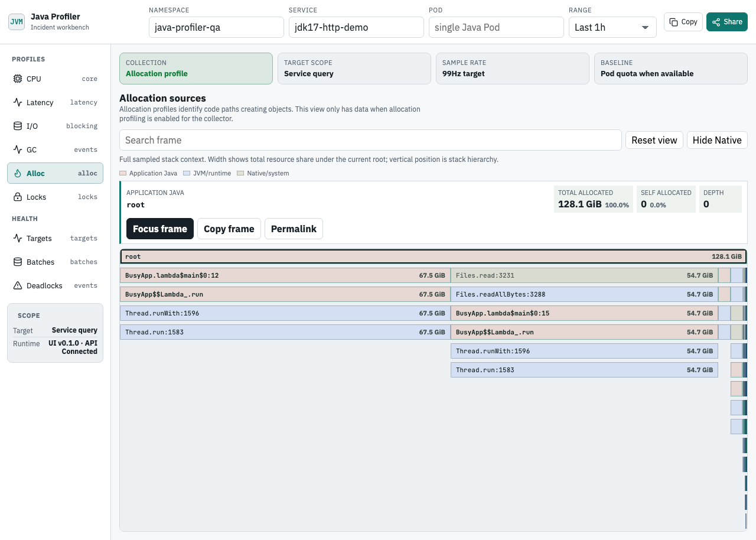Select the Files.readAllBytes:3288 frame
Screen dimensions: 756x540
coord(584,294)
